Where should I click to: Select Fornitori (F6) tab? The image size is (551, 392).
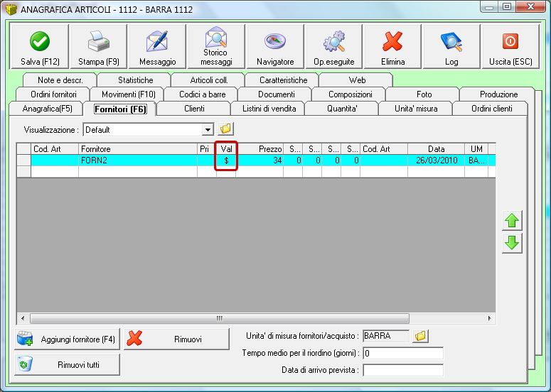click(120, 109)
